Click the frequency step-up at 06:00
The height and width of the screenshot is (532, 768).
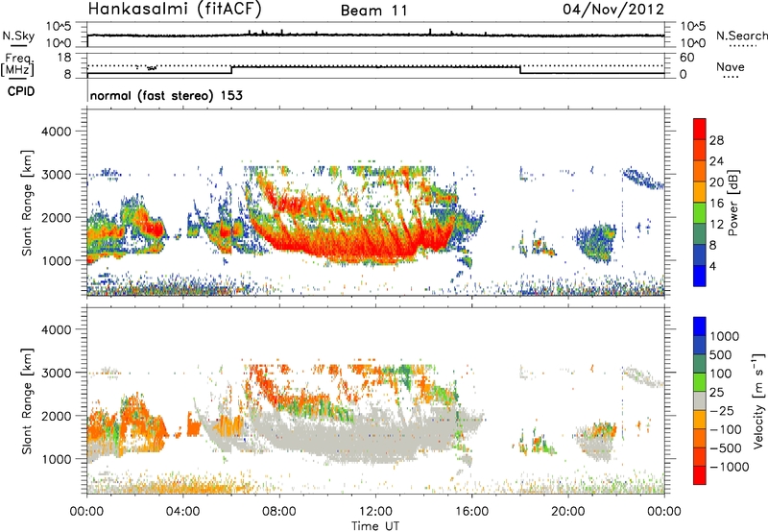coord(231,70)
